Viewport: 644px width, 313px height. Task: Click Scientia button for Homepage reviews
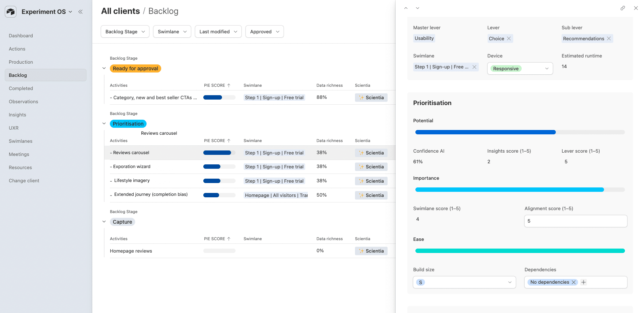[x=371, y=251]
